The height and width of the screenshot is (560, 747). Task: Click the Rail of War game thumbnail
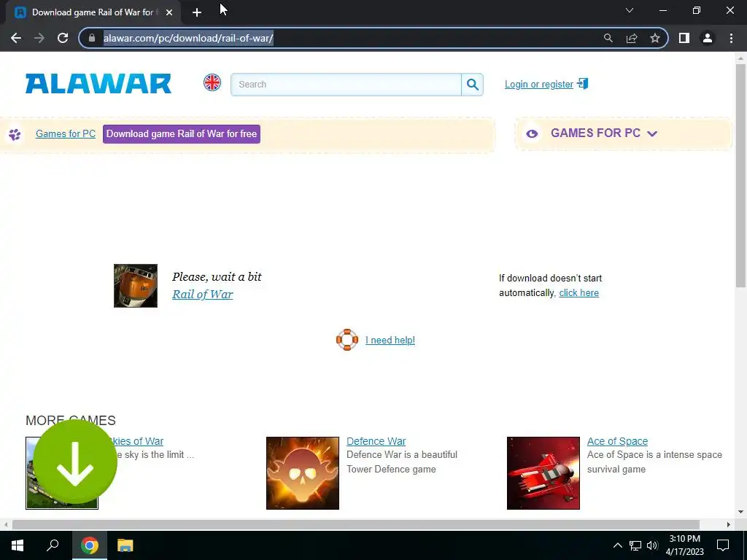click(135, 286)
